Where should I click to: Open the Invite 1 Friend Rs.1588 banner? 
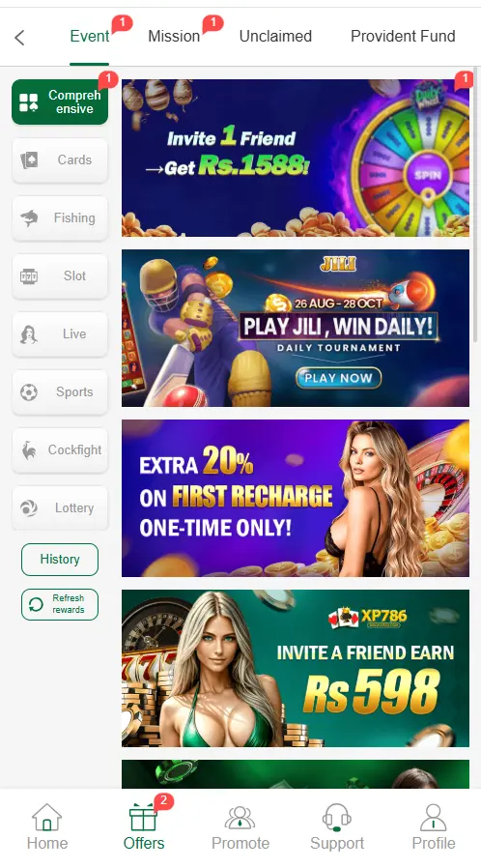point(296,158)
